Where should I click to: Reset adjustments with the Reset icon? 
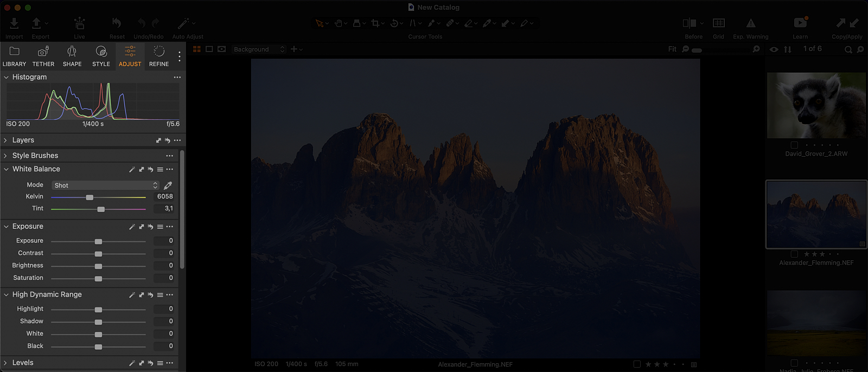point(117,23)
